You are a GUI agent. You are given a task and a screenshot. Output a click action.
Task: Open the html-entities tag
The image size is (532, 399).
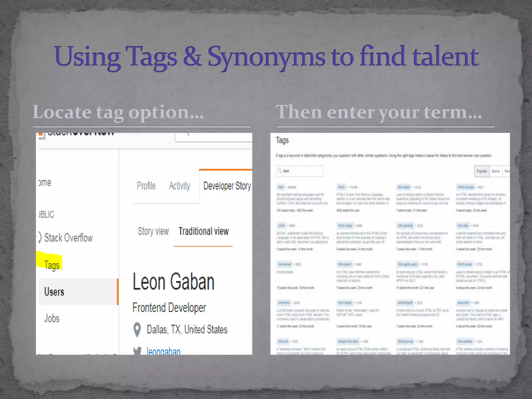click(x=465, y=341)
